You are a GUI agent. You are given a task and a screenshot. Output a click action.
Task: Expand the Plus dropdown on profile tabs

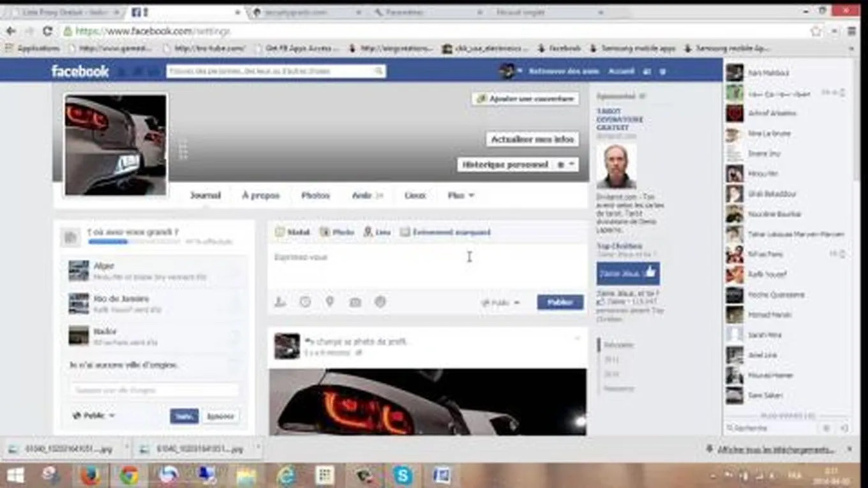461,195
